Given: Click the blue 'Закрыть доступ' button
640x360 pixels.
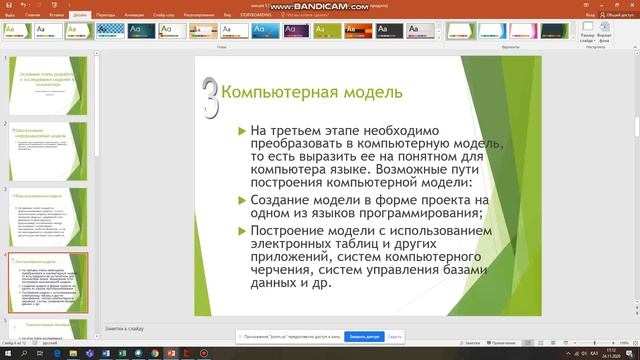Looking at the screenshot, I should pos(364,337).
